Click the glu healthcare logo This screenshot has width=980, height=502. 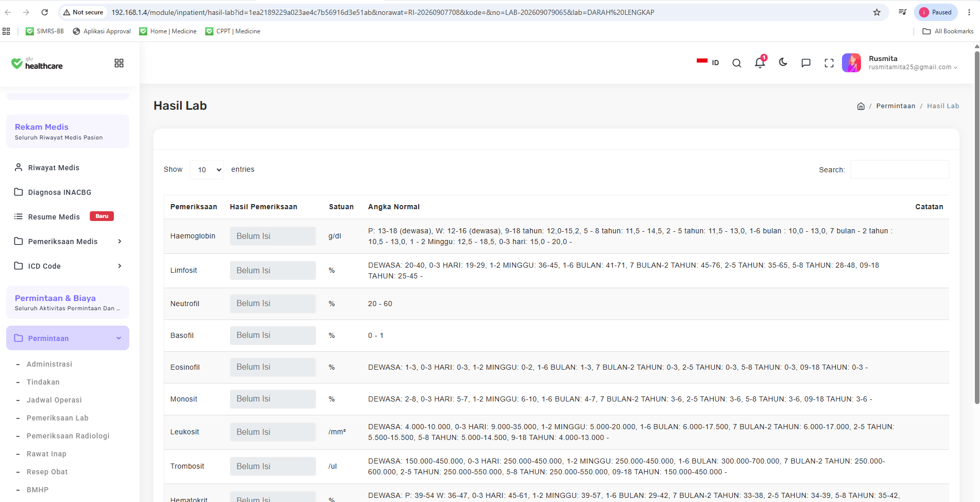click(x=37, y=63)
